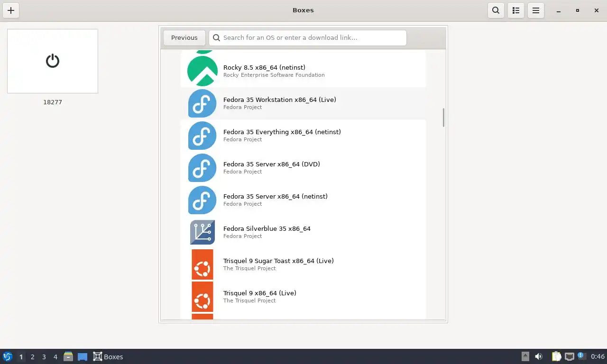
Task: Click Trisquel 9 x86_64 (Live) logo
Action: (202, 297)
